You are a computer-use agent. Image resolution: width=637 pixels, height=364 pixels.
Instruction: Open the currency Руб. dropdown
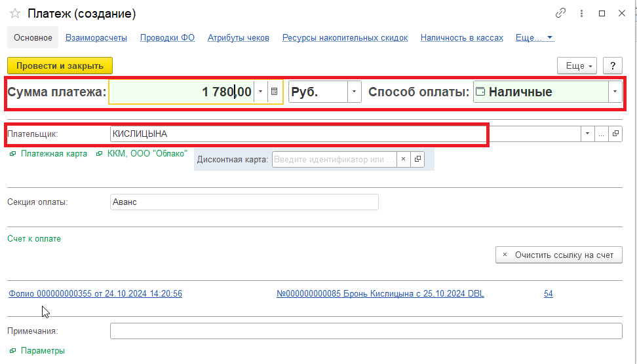[355, 92]
